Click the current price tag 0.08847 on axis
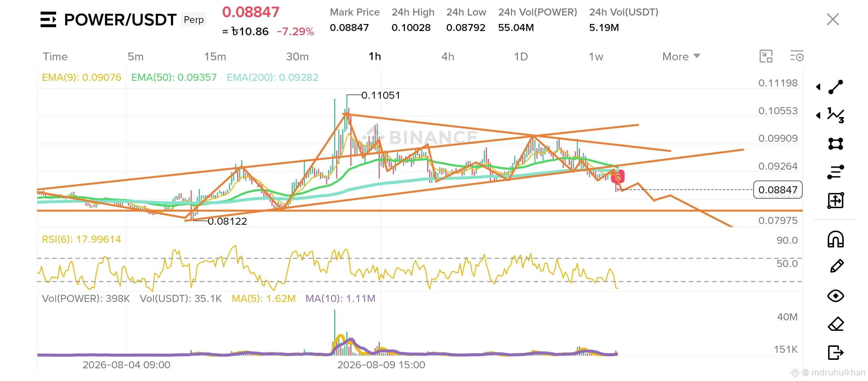The width and height of the screenshot is (868, 381). 778,190
